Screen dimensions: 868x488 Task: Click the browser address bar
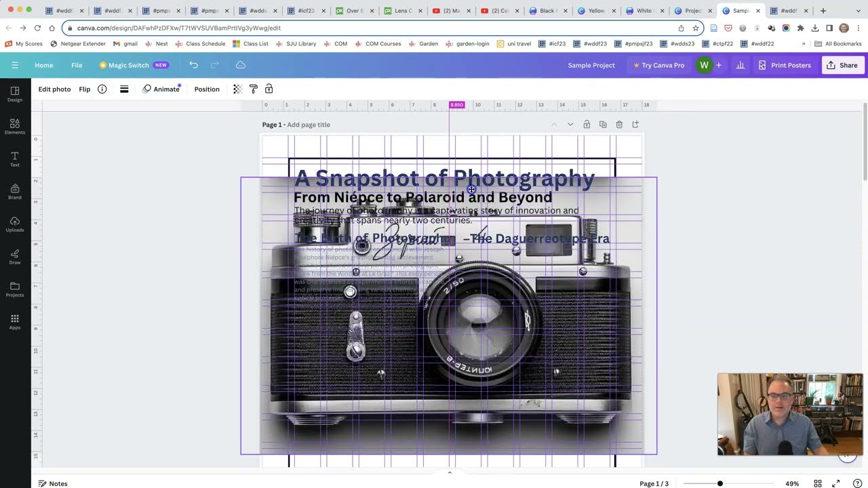click(373, 28)
